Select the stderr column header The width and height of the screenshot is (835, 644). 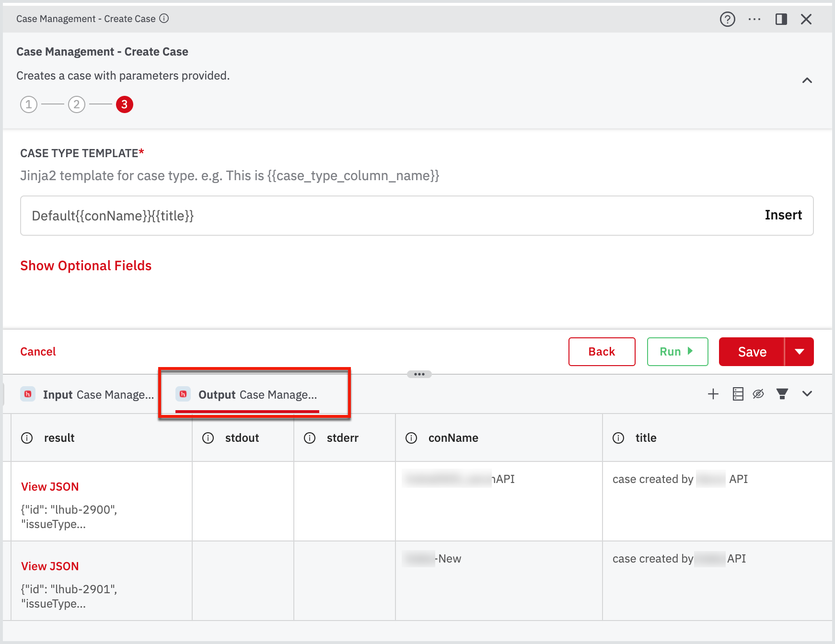[345, 438]
